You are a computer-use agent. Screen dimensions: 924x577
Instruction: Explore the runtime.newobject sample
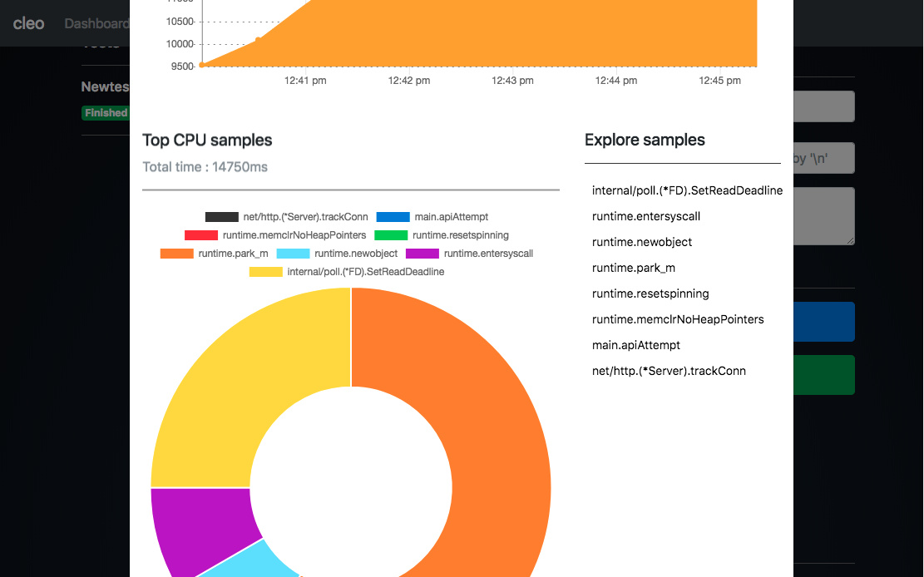[x=642, y=242]
